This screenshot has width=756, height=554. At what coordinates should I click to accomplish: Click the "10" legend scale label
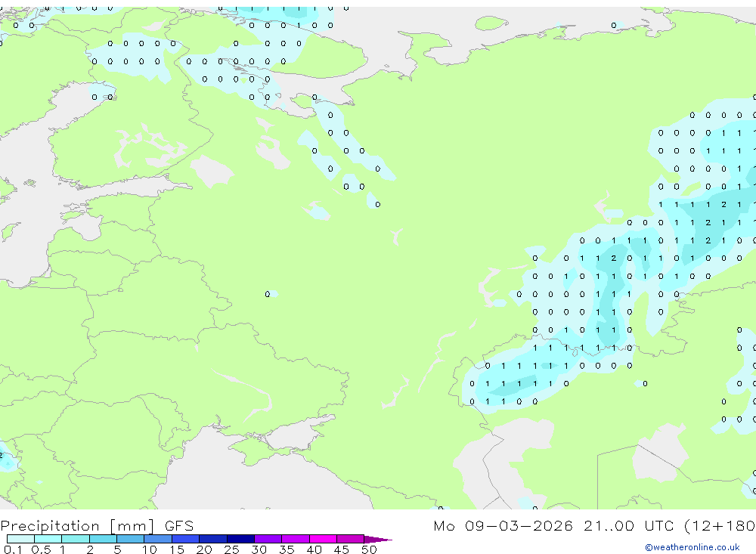tap(150, 549)
